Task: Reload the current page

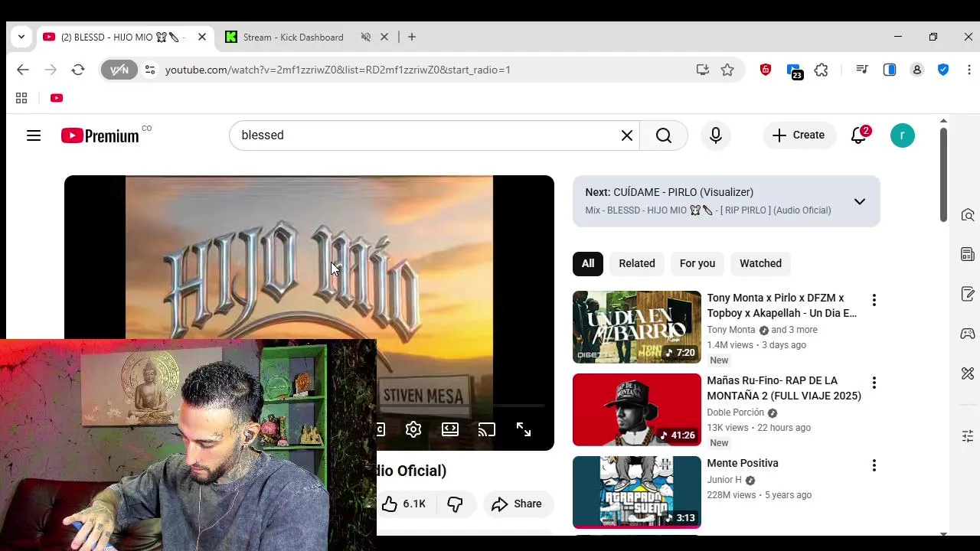Action: click(x=78, y=70)
